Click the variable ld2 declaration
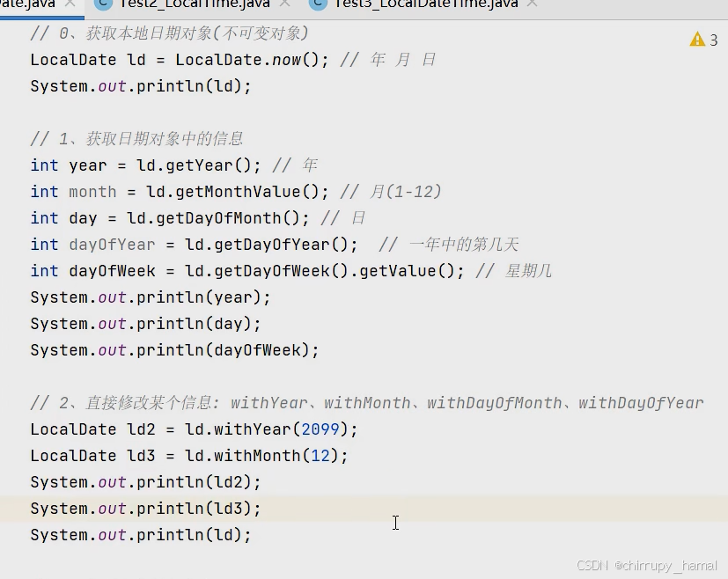The height and width of the screenshot is (579, 728). pos(141,429)
